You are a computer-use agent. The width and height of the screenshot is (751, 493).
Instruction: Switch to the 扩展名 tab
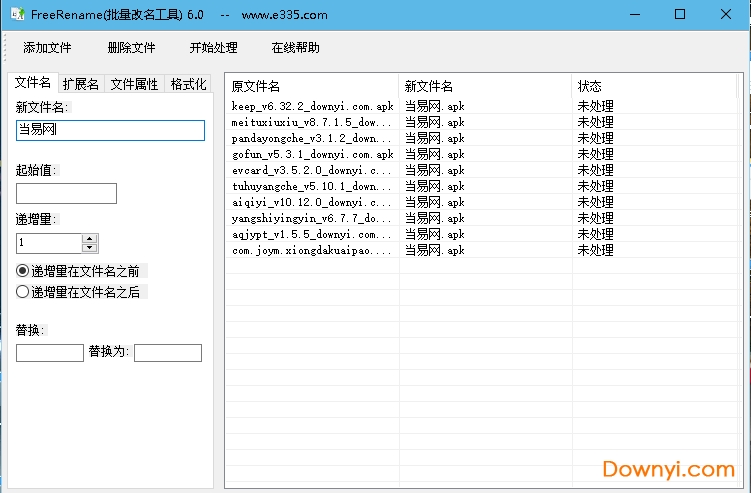(81, 84)
